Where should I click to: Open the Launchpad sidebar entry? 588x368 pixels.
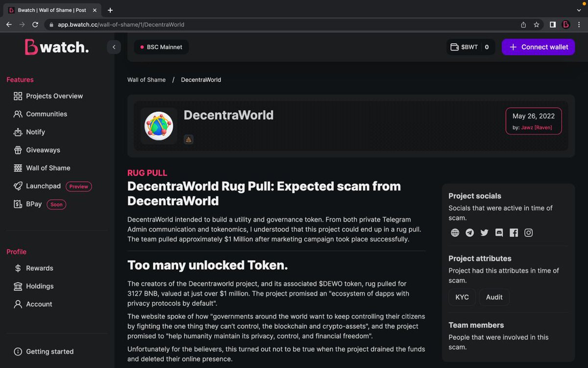click(x=37, y=186)
